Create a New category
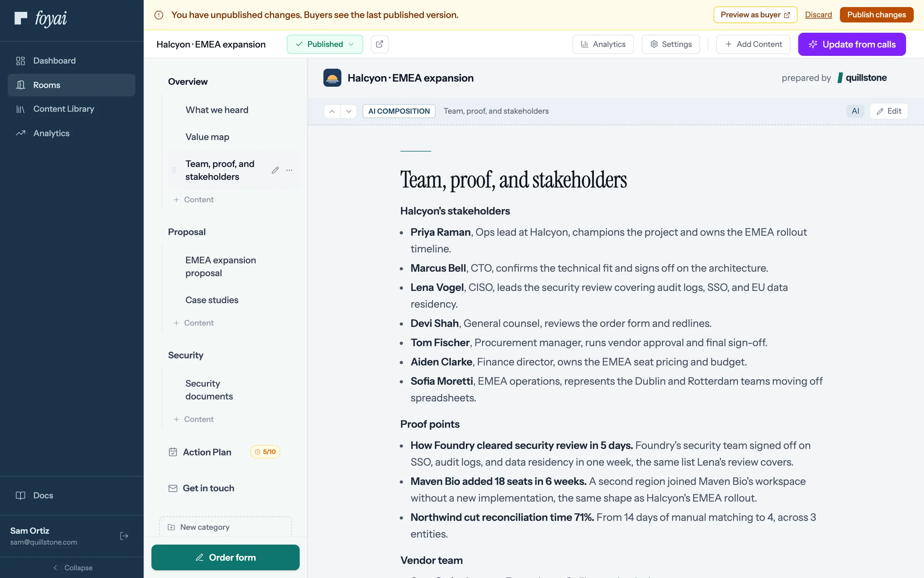The width and height of the screenshot is (924, 578). [226, 527]
